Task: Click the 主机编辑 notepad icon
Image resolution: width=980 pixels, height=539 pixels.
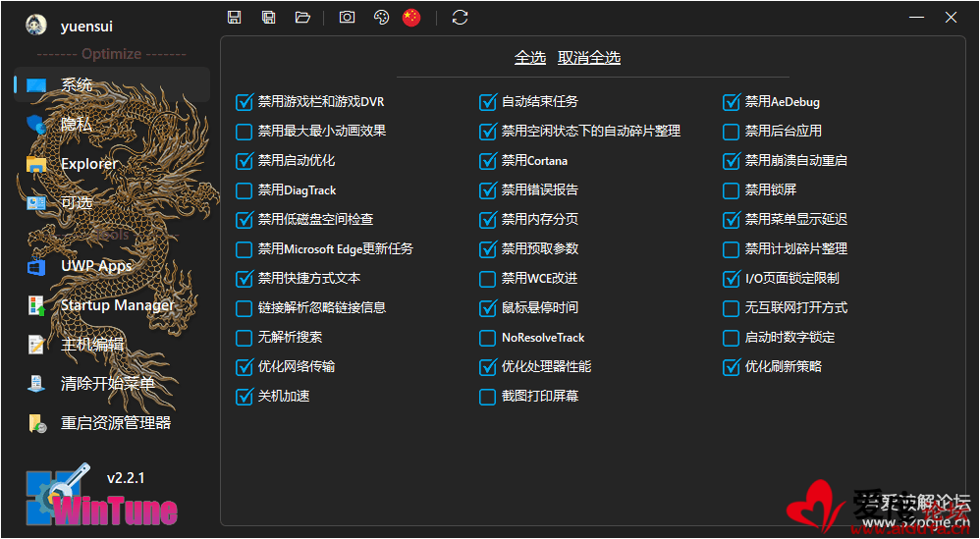Action: point(36,345)
